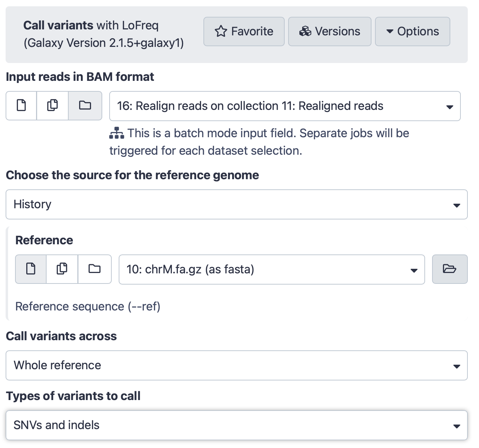Click the 'Call variants across' label
The image size is (479, 448).
[61, 336]
